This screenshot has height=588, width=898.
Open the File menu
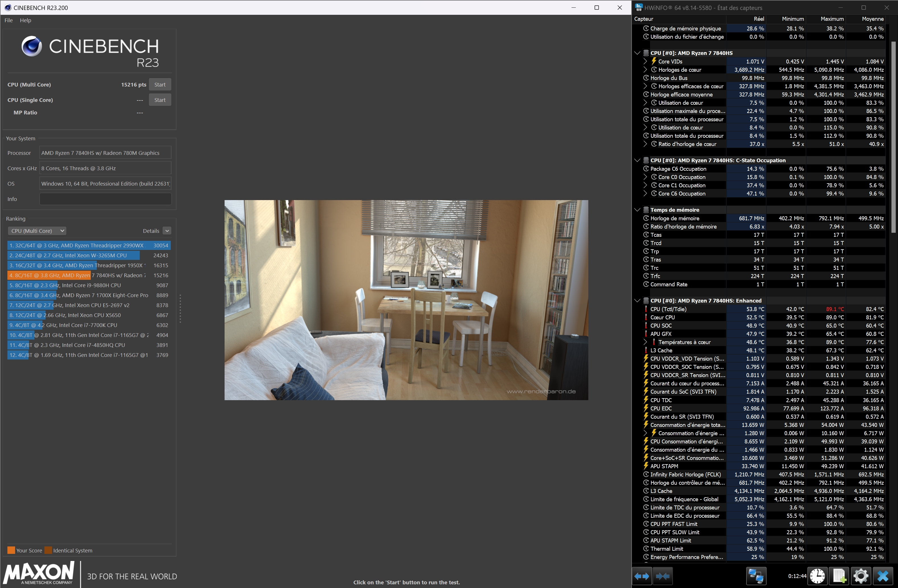point(8,20)
